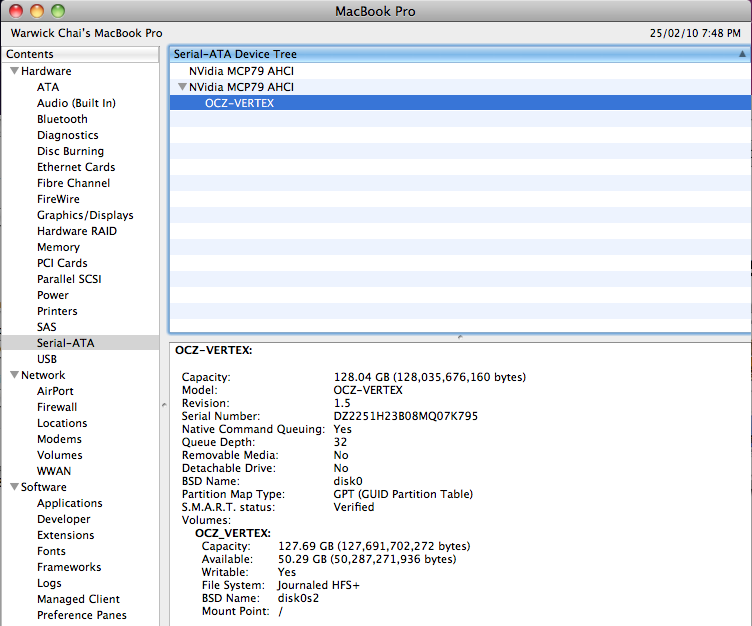Show Ethernet Cards information
The width and height of the screenshot is (752, 626).
(x=76, y=167)
